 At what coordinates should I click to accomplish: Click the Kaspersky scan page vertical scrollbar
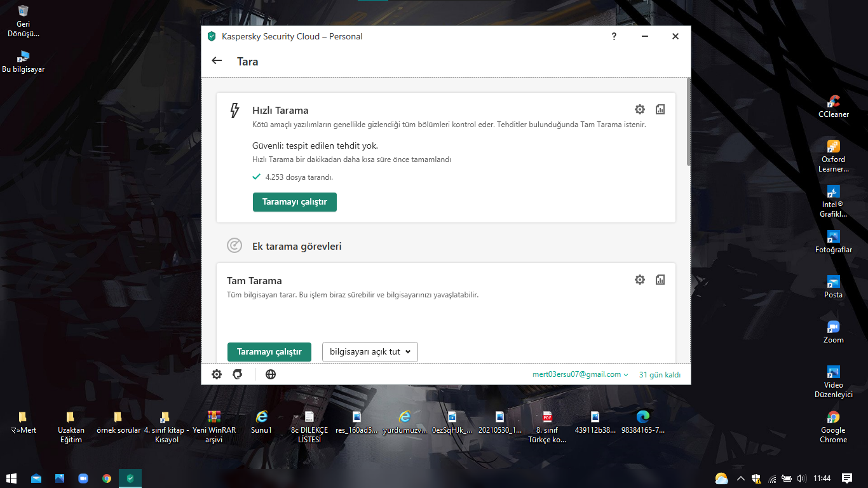click(688, 122)
